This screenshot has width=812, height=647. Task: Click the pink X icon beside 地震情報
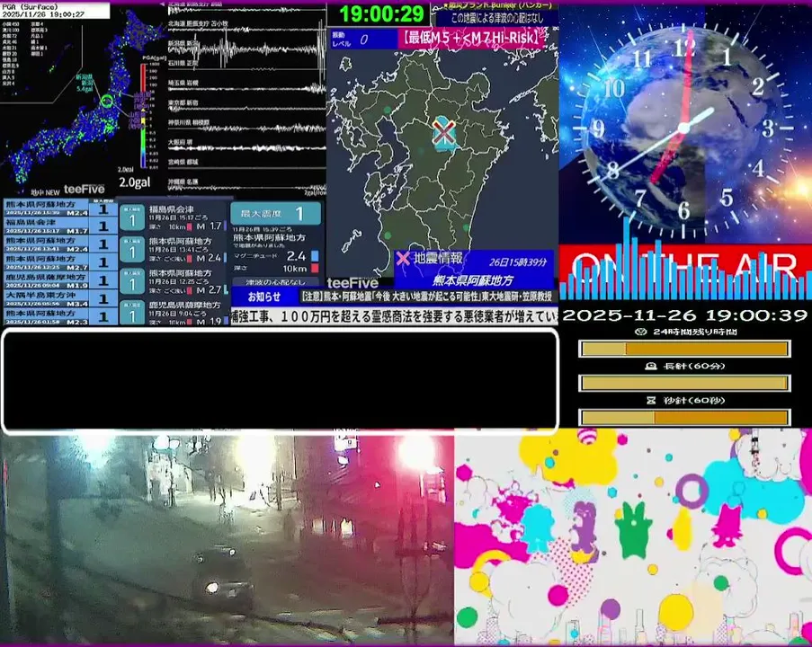pyautogui.click(x=403, y=258)
